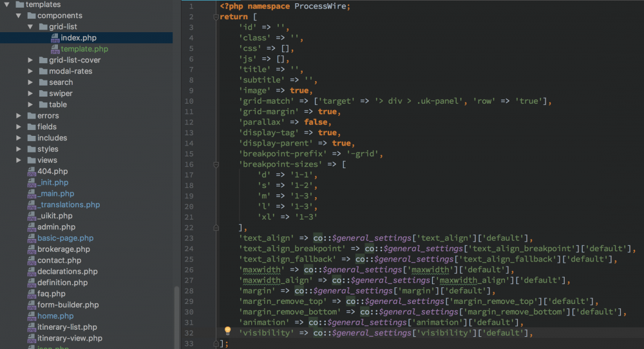
Task: Click the folder icon of the search directory
Action: tap(42, 82)
